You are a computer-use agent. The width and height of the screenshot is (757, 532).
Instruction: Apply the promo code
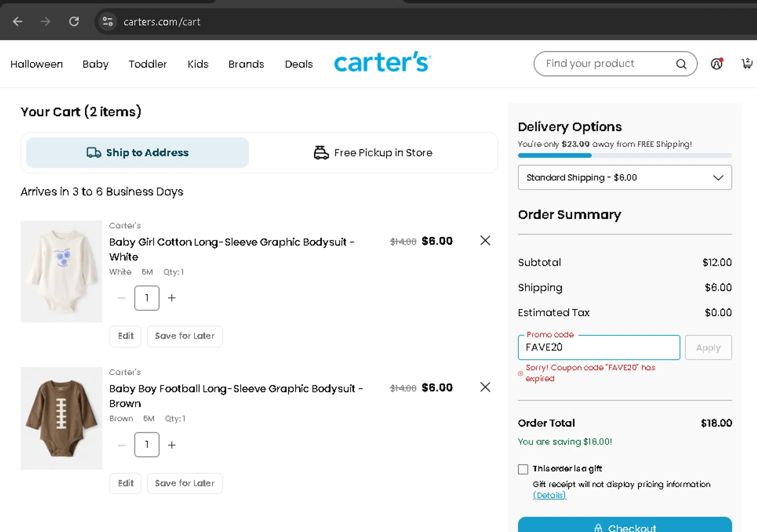pos(709,347)
